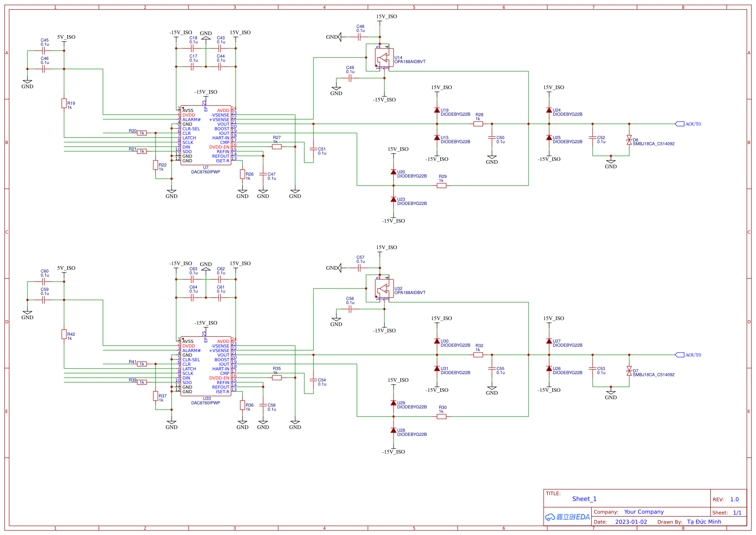Image resolution: width=756 pixels, height=535 pixels.
Task: Click the Your Company field
Action: pos(643,512)
